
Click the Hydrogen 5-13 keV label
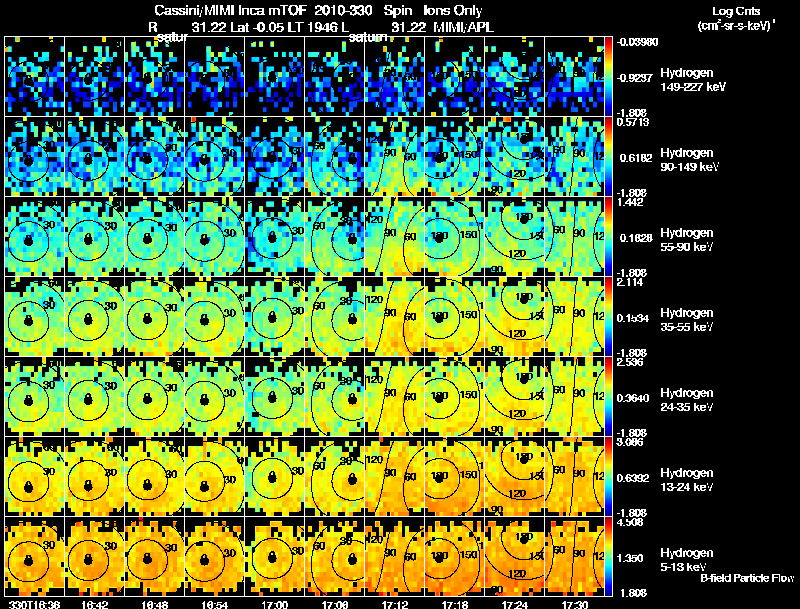click(x=687, y=560)
